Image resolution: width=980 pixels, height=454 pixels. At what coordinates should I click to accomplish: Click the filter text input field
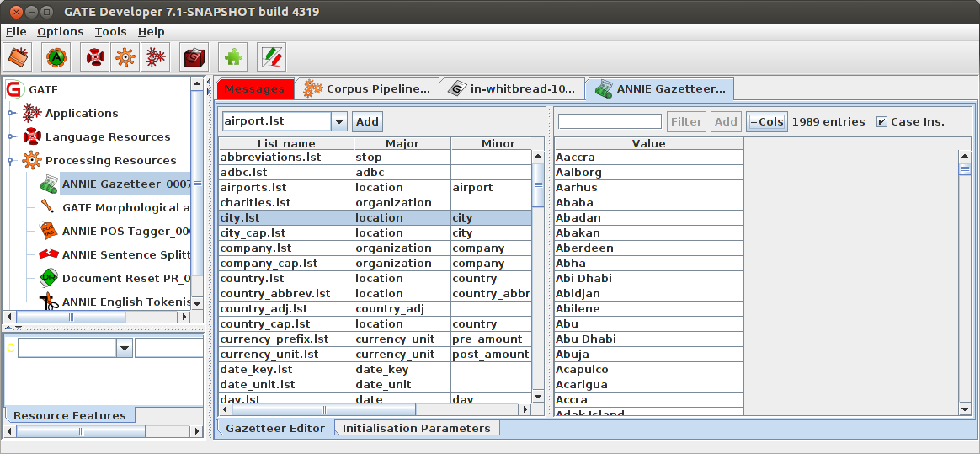click(x=610, y=121)
